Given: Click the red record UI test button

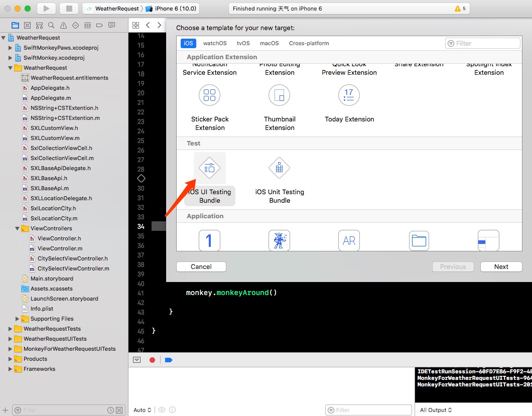Looking at the screenshot, I should tap(153, 360).
